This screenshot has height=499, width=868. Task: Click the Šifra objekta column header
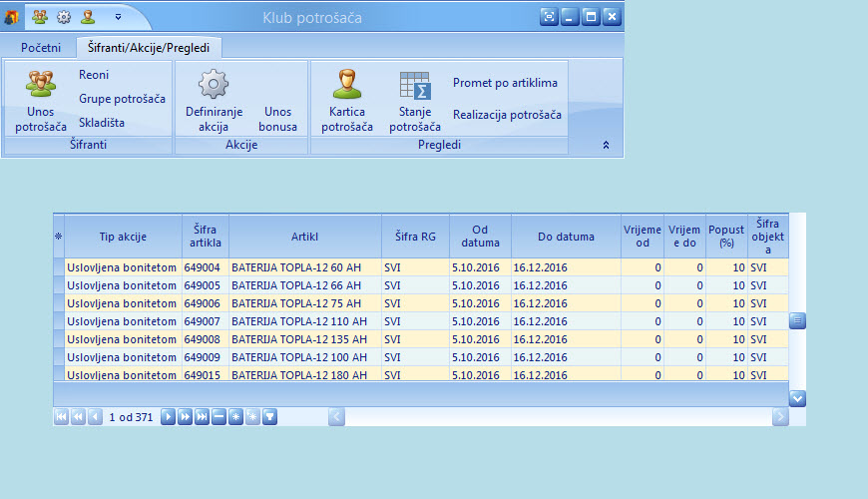coord(768,237)
